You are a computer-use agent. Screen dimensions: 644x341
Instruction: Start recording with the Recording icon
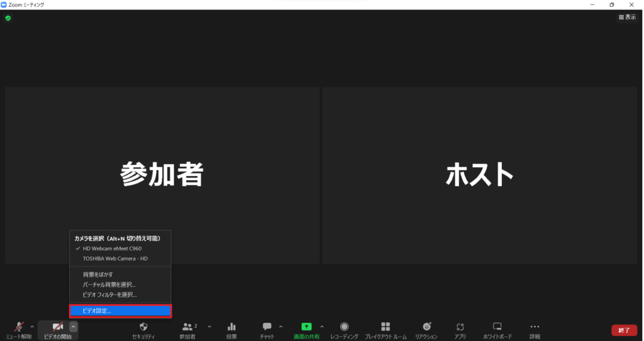pyautogui.click(x=344, y=327)
